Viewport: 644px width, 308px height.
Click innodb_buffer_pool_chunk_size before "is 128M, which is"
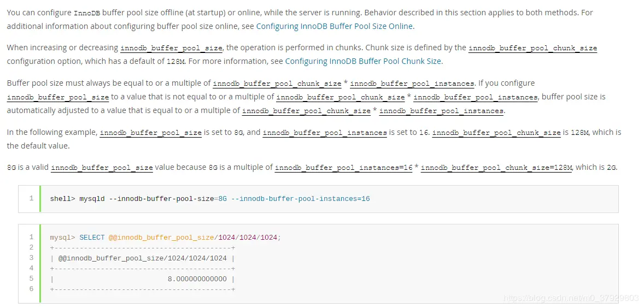click(x=496, y=133)
